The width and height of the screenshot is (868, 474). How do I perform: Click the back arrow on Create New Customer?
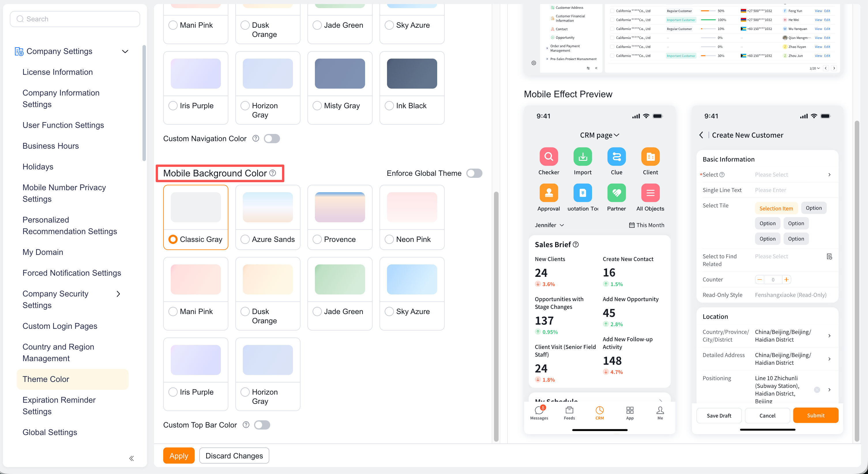pyautogui.click(x=701, y=135)
